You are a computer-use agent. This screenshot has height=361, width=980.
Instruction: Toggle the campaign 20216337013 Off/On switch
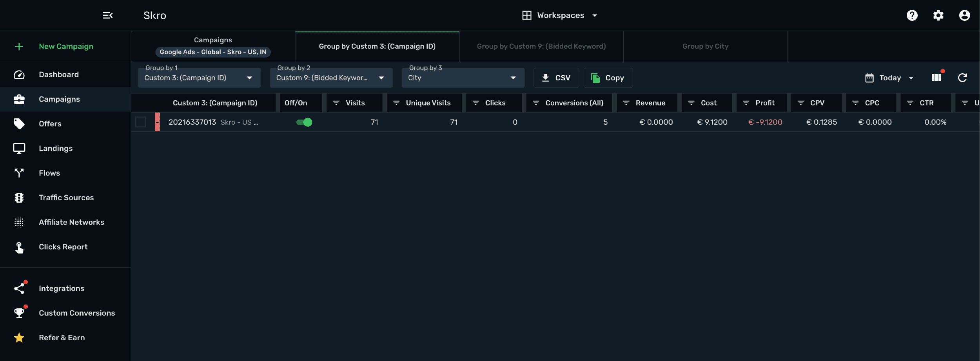[304, 122]
